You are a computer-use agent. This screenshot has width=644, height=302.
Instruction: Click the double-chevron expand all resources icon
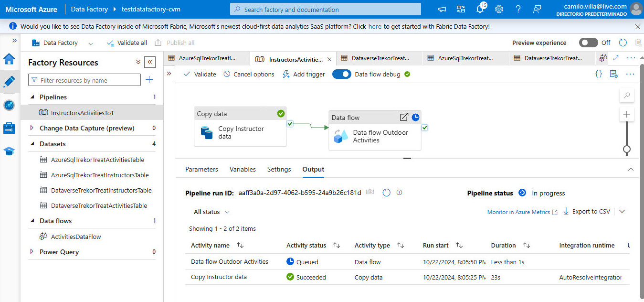pos(138,62)
